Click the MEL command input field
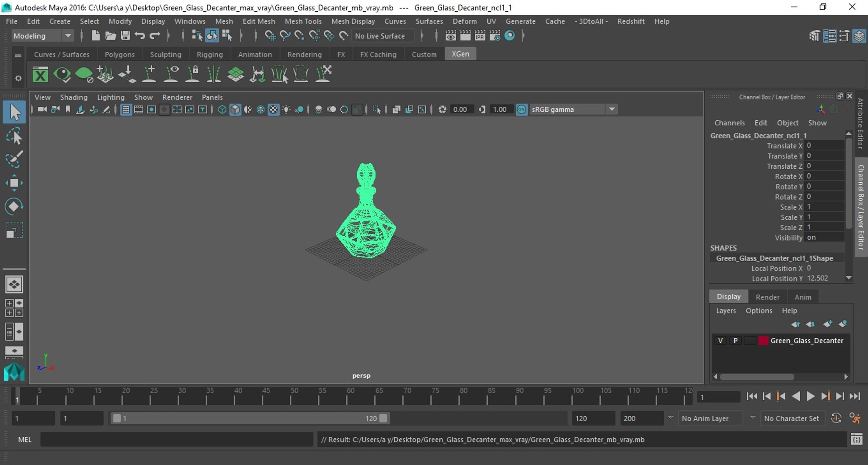The height and width of the screenshot is (465, 868). tap(177, 439)
